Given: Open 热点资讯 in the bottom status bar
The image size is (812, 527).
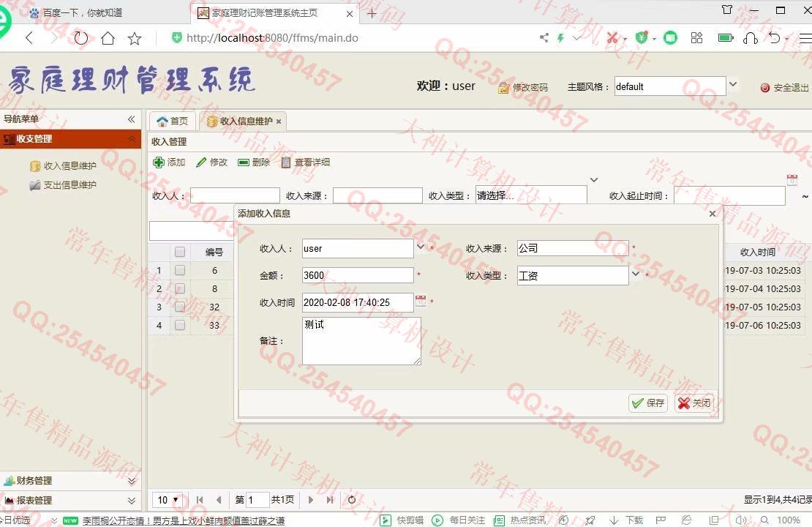Looking at the screenshot, I should (519, 520).
